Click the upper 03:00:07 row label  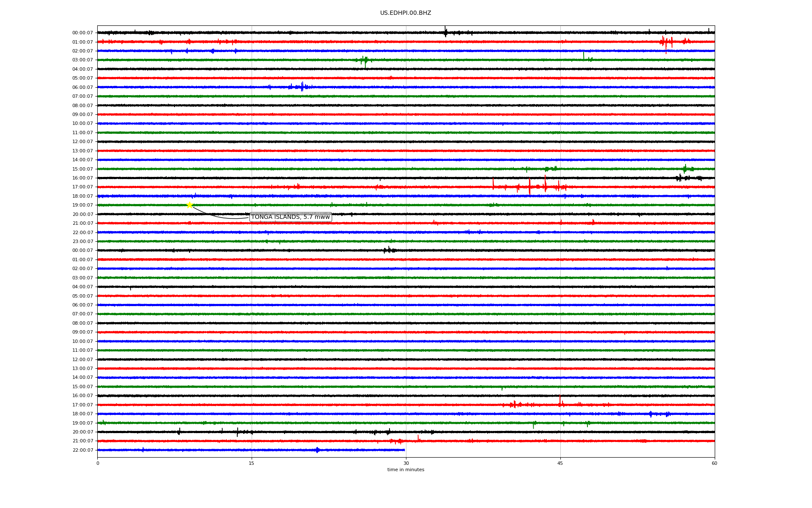pos(82,60)
